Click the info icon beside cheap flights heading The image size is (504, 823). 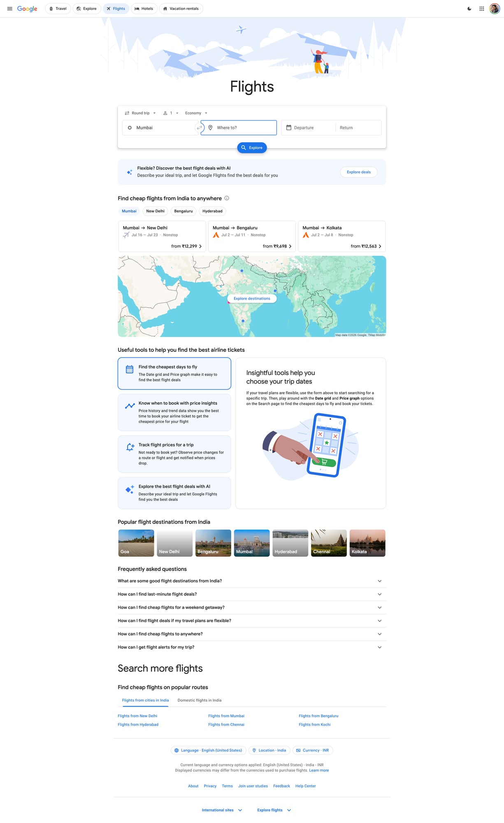coord(227,198)
